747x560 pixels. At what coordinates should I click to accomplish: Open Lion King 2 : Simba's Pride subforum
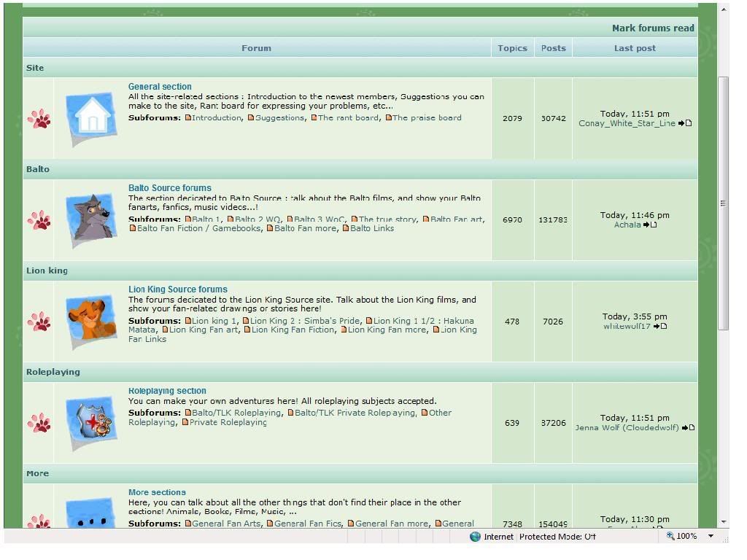tap(305, 321)
